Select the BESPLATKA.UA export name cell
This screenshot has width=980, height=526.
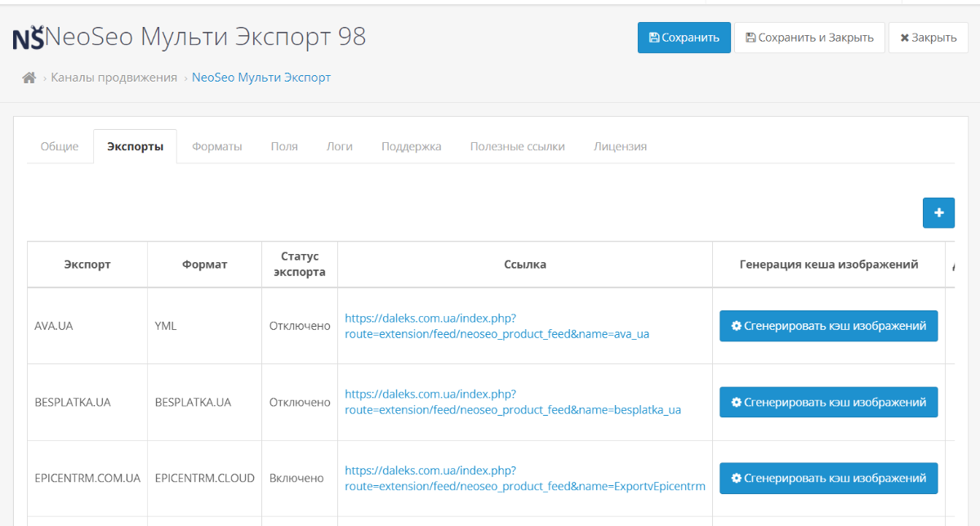pos(87,402)
